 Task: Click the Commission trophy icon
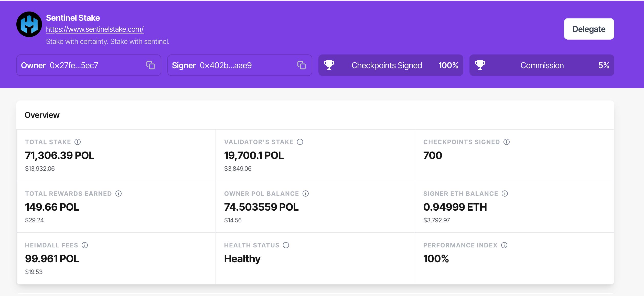(x=480, y=65)
